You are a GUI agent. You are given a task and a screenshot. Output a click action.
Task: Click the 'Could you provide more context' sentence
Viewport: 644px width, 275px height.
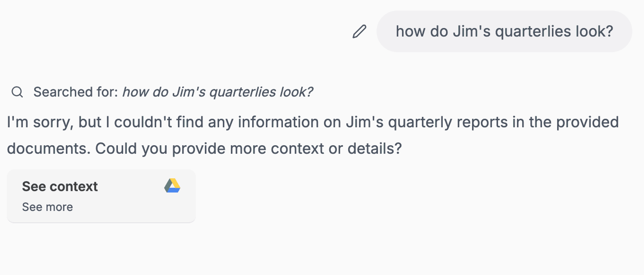click(248, 149)
